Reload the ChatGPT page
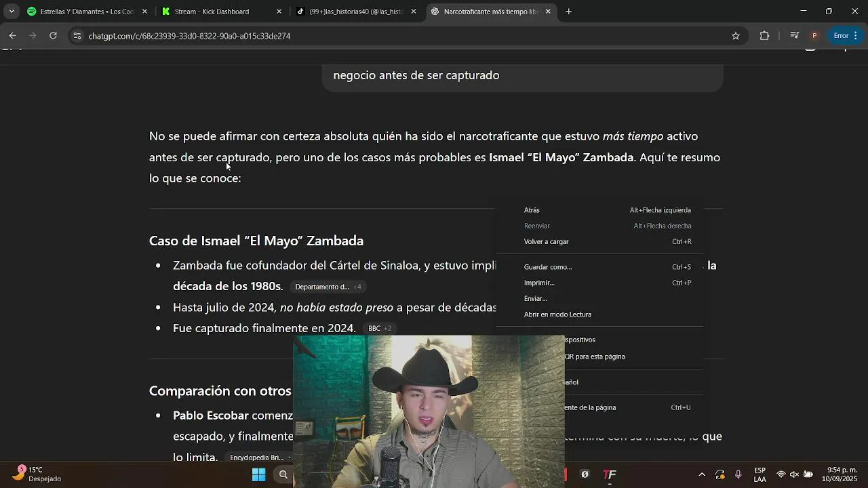 coord(53,36)
